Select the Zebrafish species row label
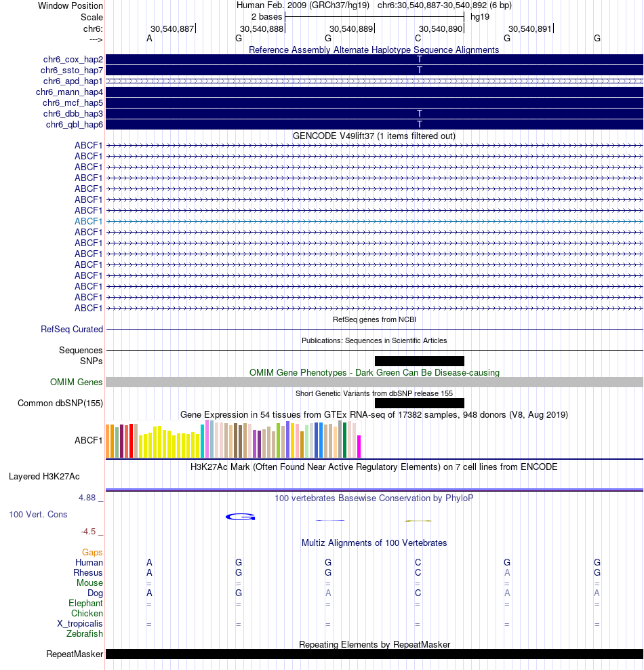The width and height of the screenshot is (644, 670). point(85,633)
